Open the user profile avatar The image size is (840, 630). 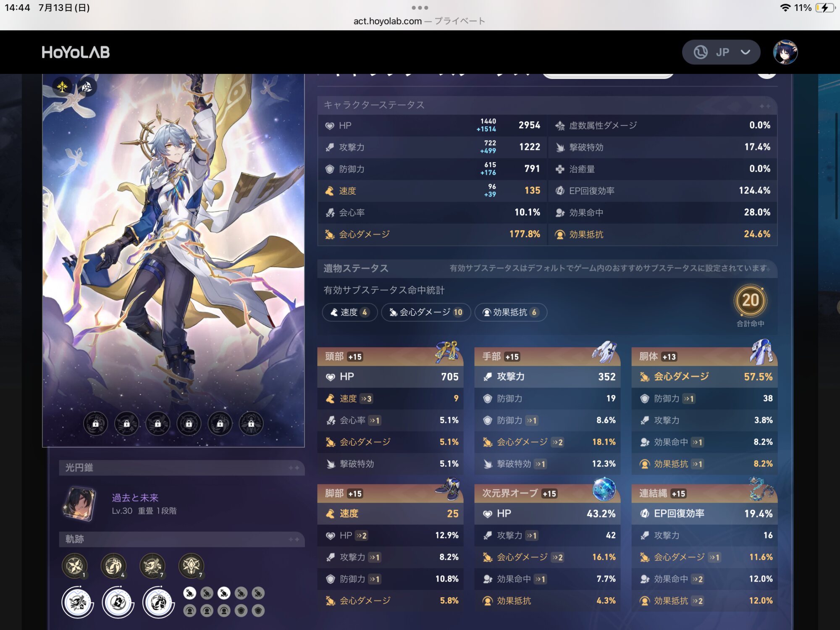coord(785,52)
